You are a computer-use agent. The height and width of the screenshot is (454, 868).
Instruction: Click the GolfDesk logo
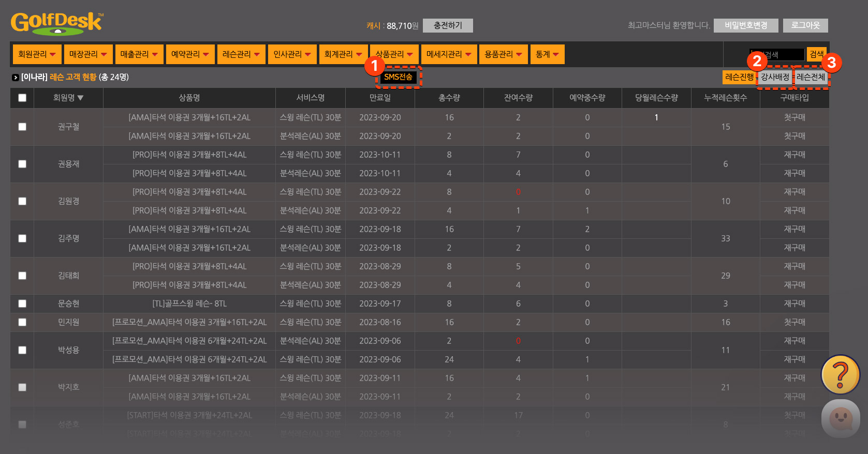[57, 24]
